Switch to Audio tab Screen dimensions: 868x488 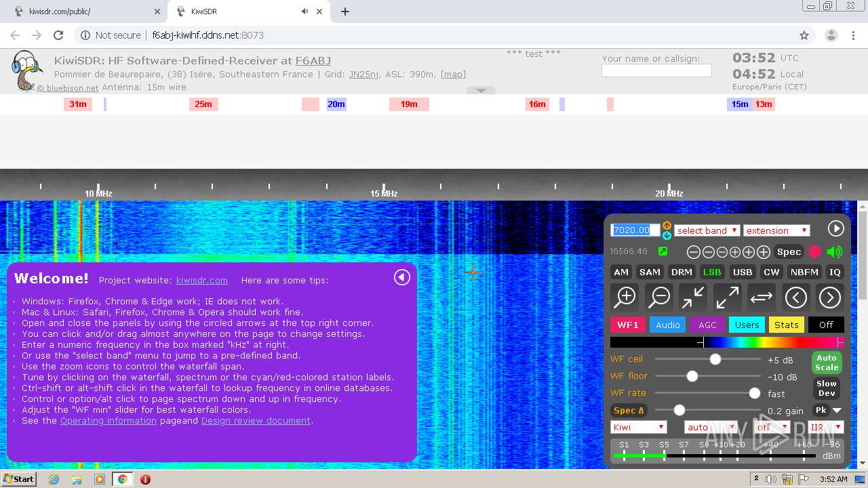point(667,325)
